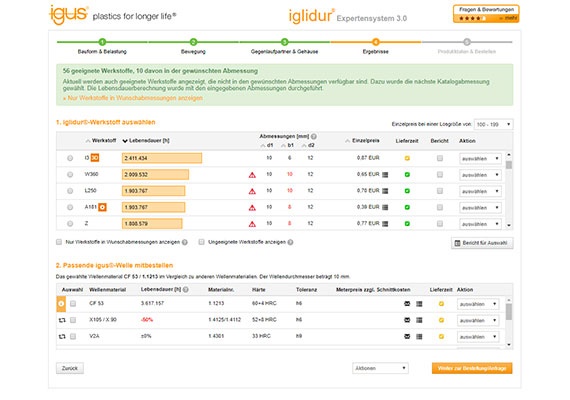Click the envelope icon in the X105 / X 90 row

pos(407,320)
